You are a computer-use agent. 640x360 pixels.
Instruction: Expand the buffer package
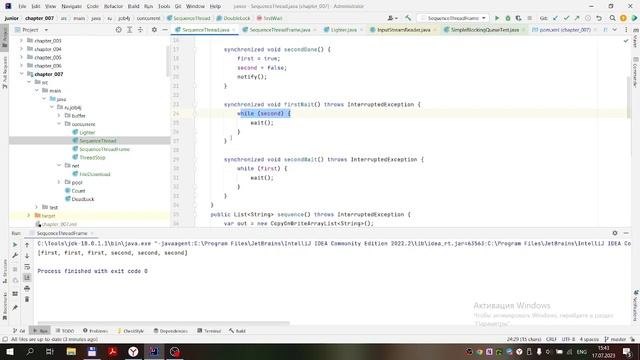click(59, 116)
